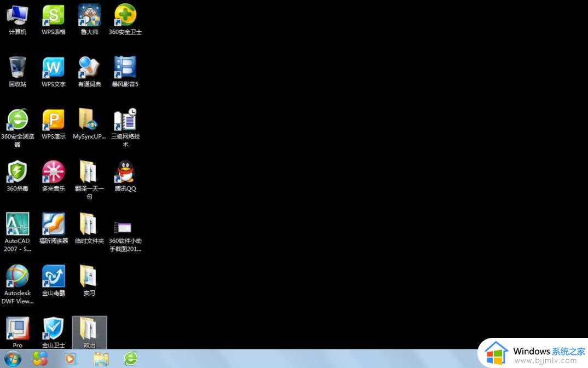Screen dimensions: 588x368
Task: Open the 回收站 recycle bin
Action: (18, 72)
